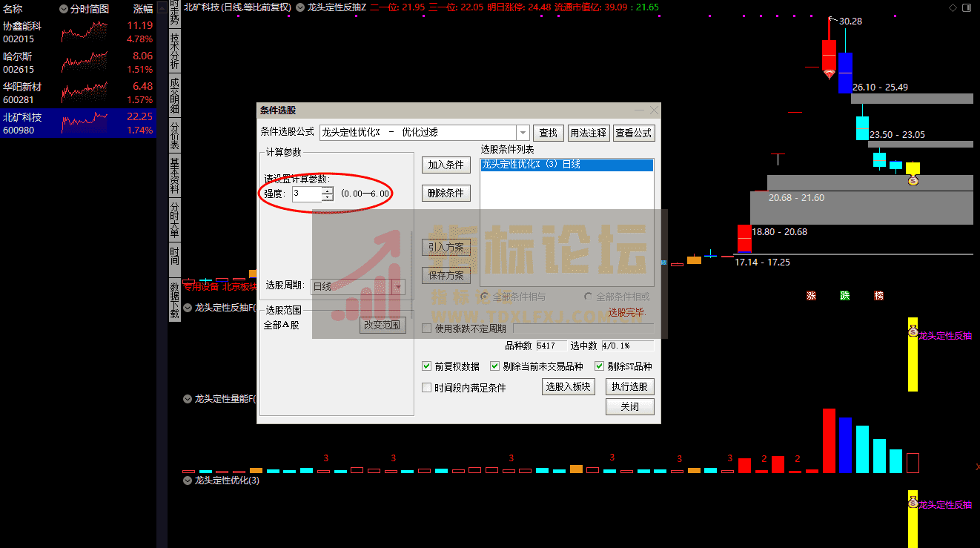Open the 分时简图 column options circle icon
The image size is (980, 548).
point(64,9)
